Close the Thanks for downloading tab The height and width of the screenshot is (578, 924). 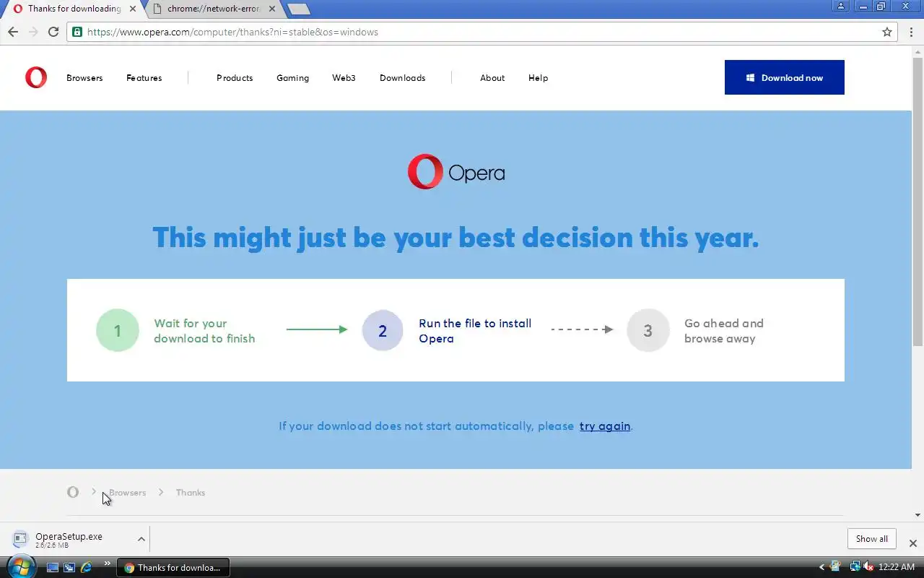pyautogui.click(x=133, y=9)
